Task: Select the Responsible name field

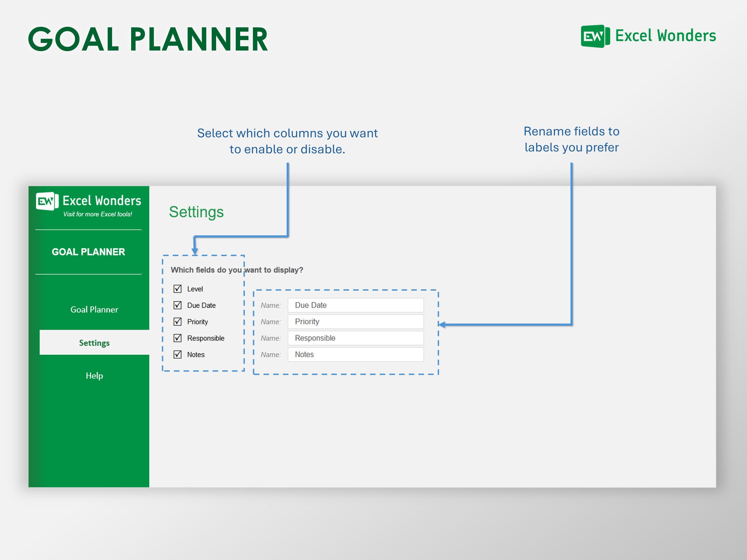Action: tap(355, 338)
